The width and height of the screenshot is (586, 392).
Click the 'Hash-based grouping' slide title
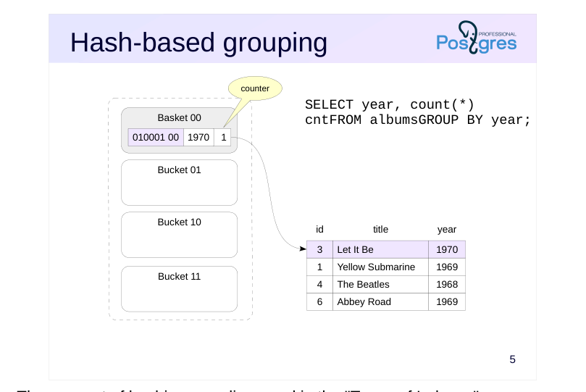click(x=198, y=42)
